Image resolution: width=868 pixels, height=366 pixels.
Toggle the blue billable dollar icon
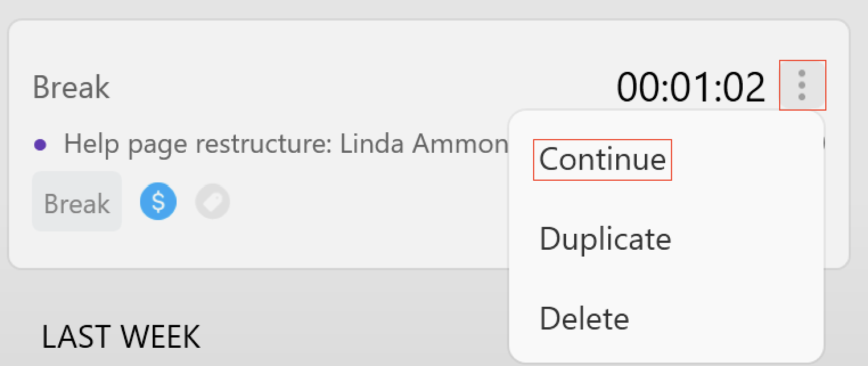(x=158, y=201)
